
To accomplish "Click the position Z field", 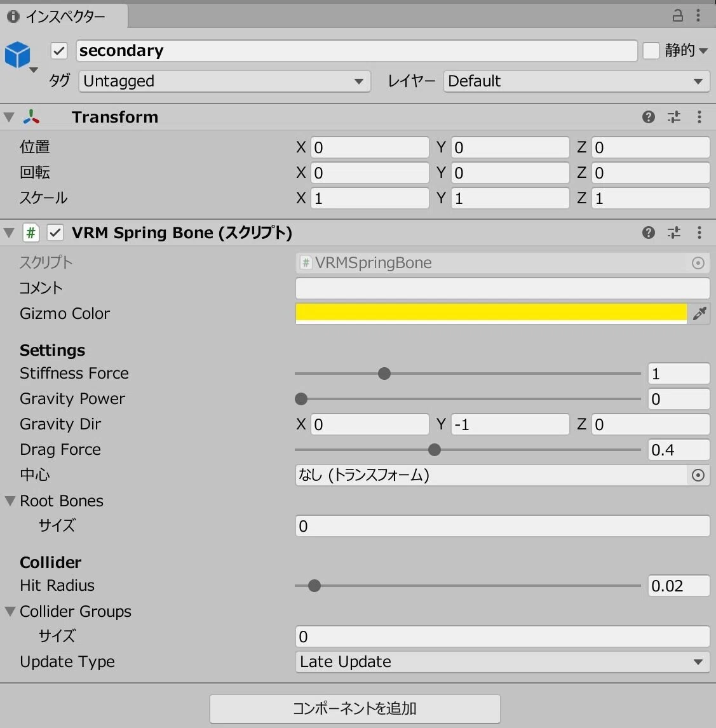I will point(651,147).
